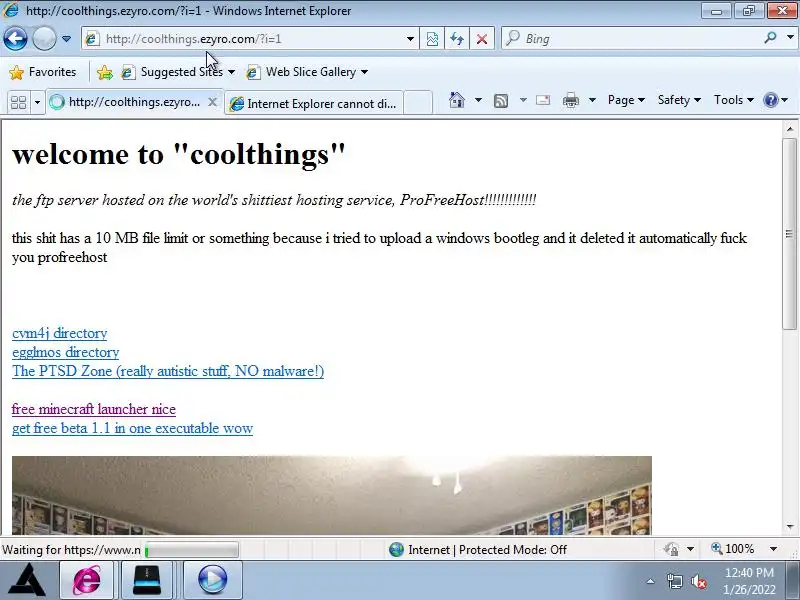
Task: Click the Read Mail icon
Action: (x=543, y=100)
